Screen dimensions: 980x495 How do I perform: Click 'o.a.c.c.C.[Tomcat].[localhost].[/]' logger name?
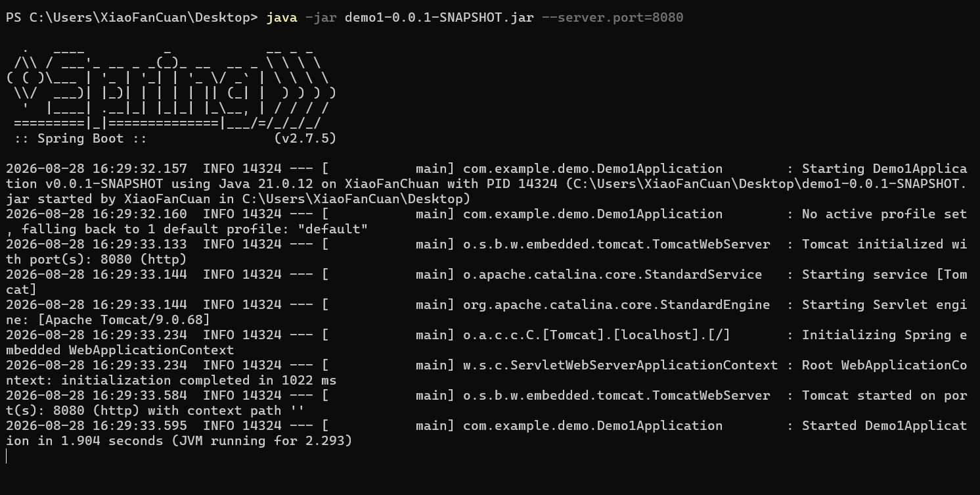[x=597, y=335]
